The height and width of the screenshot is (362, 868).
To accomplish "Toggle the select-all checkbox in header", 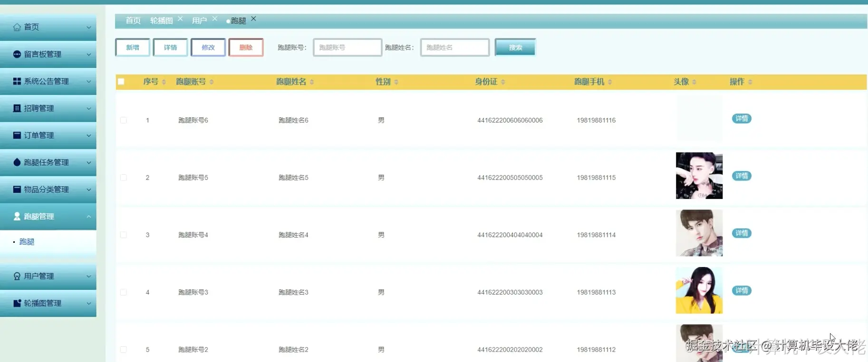I will 121,82.
